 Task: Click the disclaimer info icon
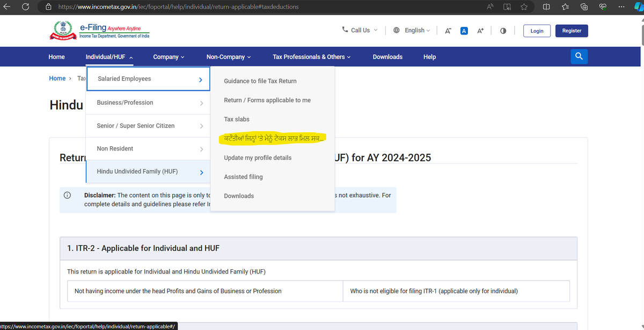tap(68, 195)
